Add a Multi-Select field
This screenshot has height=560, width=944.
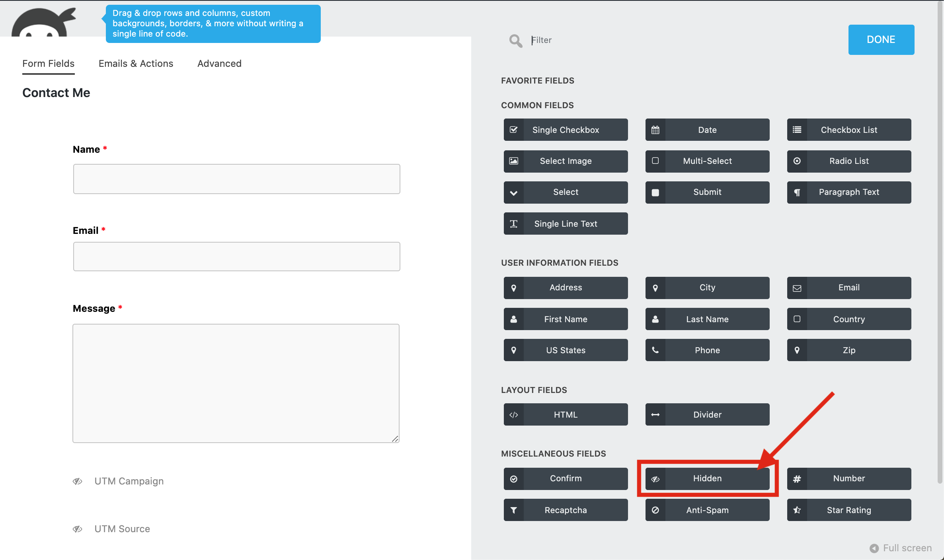pyautogui.click(x=707, y=161)
